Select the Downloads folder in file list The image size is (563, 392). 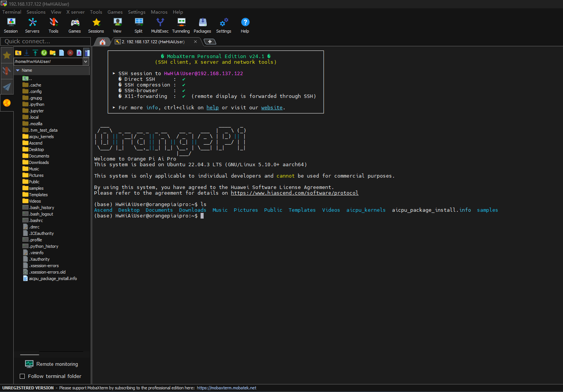pyautogui.click(x=36, y=162)
